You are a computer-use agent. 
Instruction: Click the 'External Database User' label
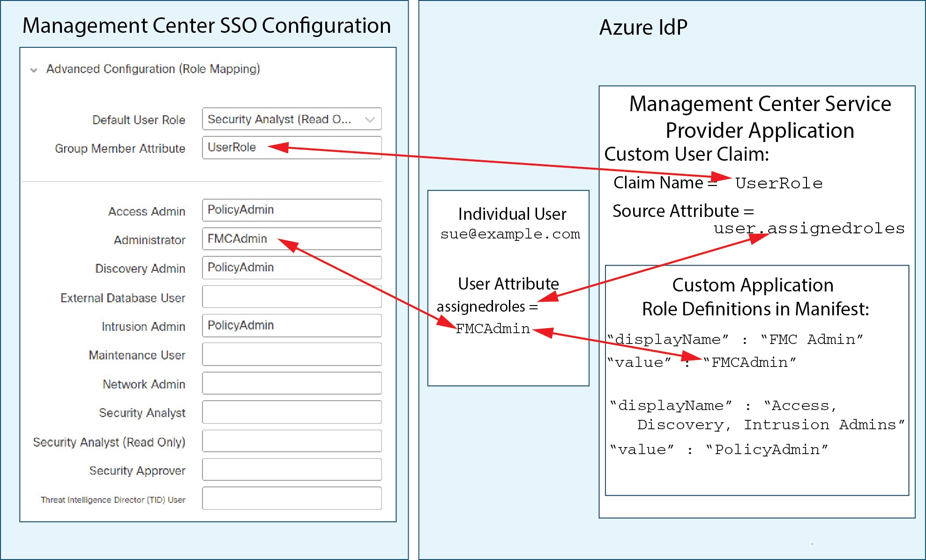[123, 298]
